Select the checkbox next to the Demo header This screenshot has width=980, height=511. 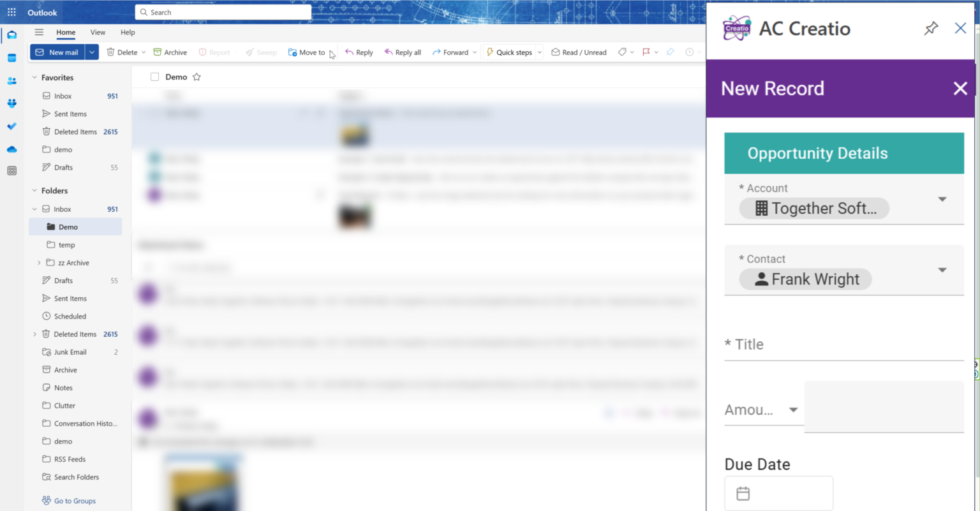[x=154, y=76]
